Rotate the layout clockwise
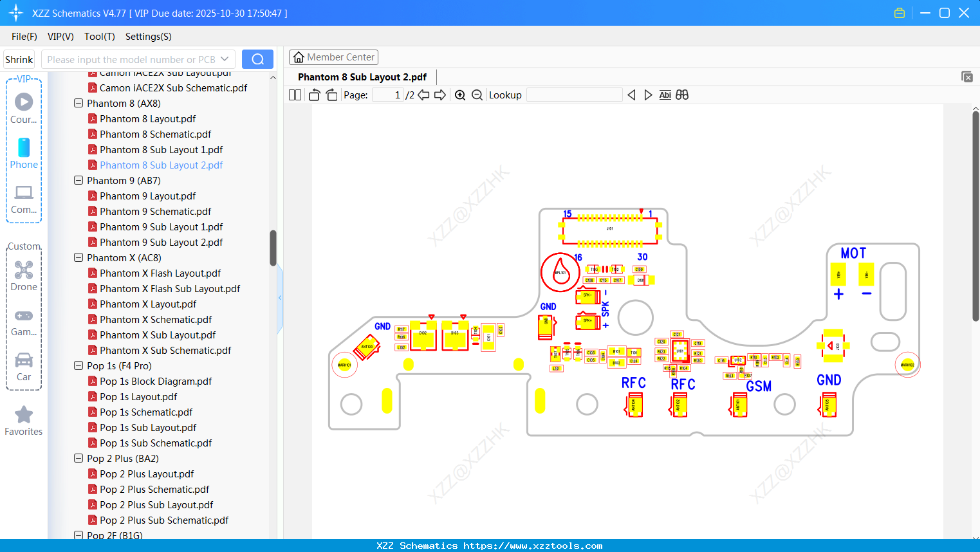980x552 pixels. pos(331,95)
